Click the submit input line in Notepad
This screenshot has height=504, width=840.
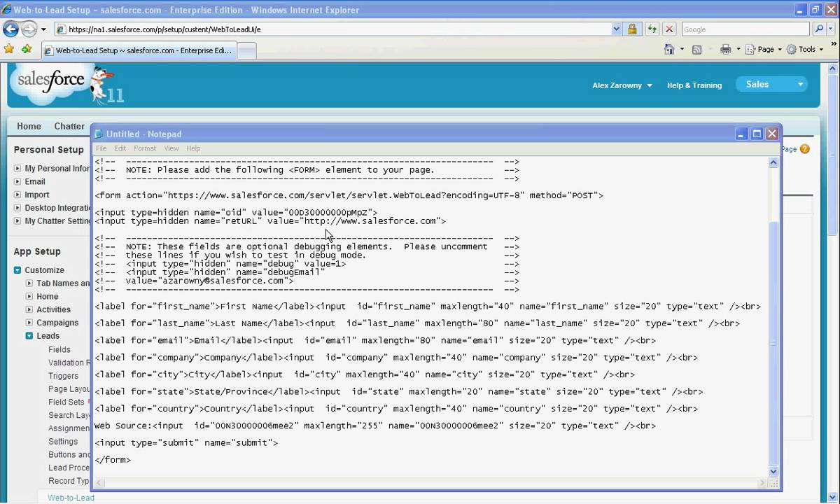[x=186, y=442]
